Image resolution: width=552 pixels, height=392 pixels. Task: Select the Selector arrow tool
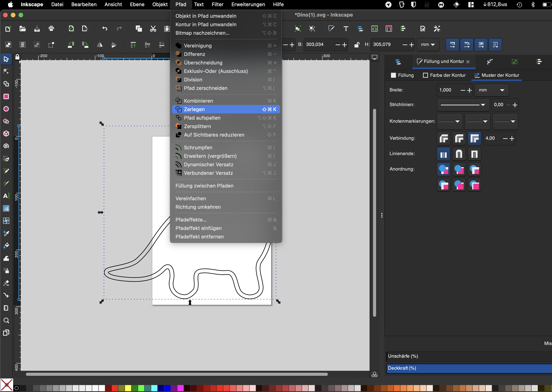click(6, 59)
